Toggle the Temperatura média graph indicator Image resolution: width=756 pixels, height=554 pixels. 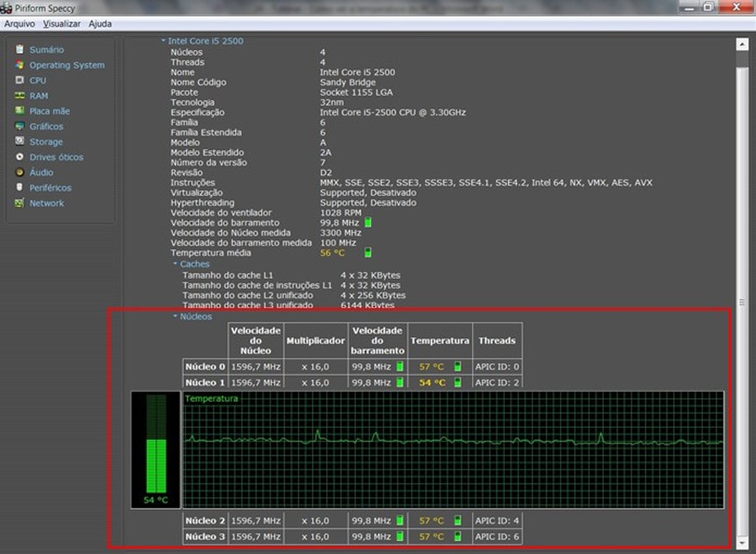tap(368, 253)
